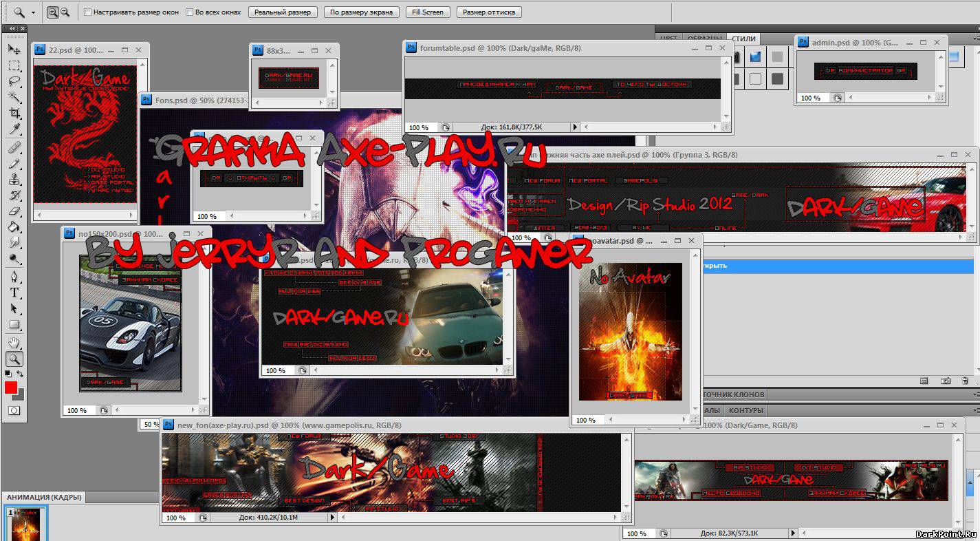Select animation frame 1 thumbnail
The image size is (980, 541).
[x=25, y=524]
